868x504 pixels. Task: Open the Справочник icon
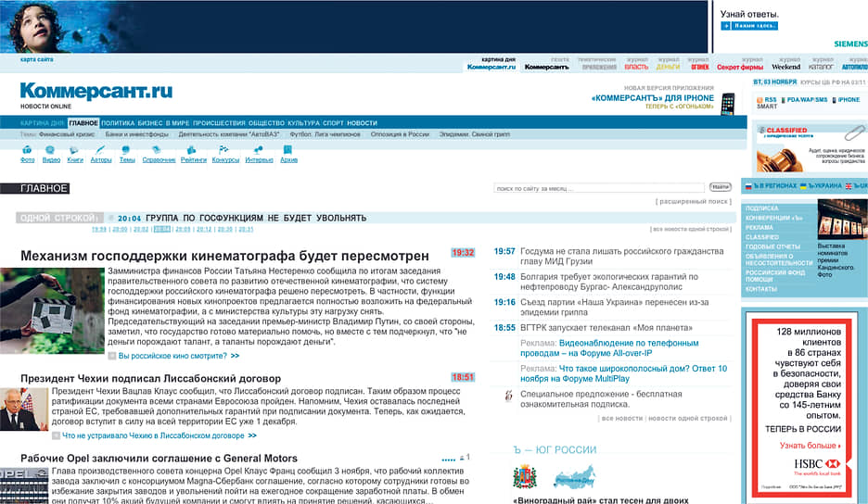(x=157, y=150)
